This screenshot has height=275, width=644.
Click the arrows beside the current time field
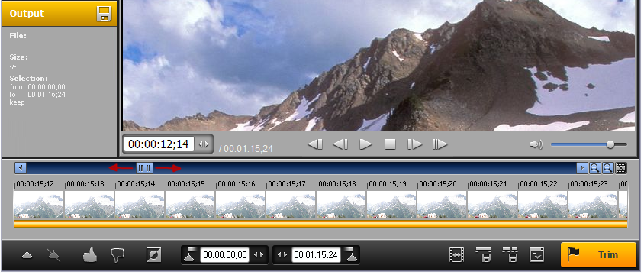point(204,144)
